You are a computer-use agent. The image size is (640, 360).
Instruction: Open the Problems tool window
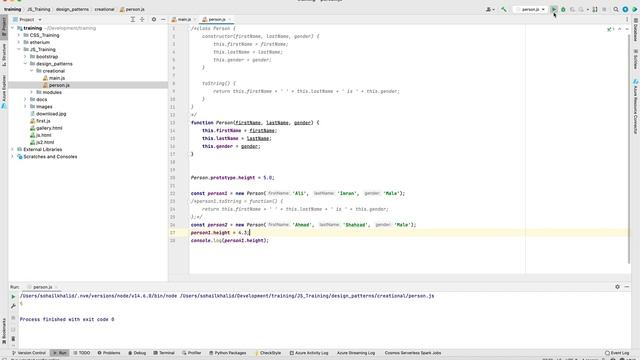109,353
